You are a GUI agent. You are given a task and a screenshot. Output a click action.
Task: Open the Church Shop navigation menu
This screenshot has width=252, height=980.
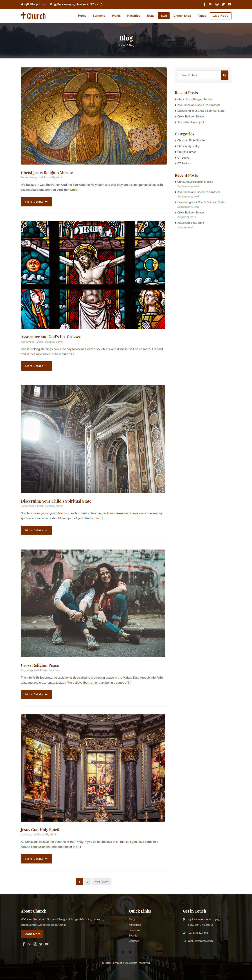pyautogui.click(x=182, y=16)
